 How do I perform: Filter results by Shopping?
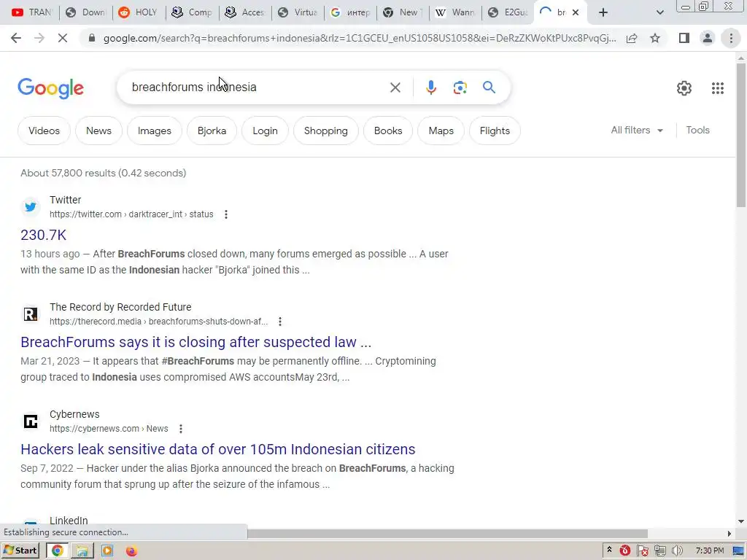pyautogui.click(x=326, y=131)
